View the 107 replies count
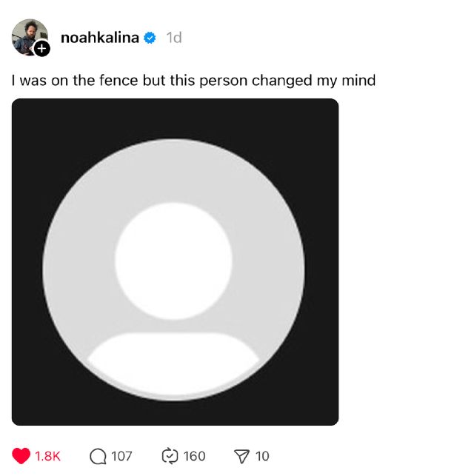 coord(121,456)
